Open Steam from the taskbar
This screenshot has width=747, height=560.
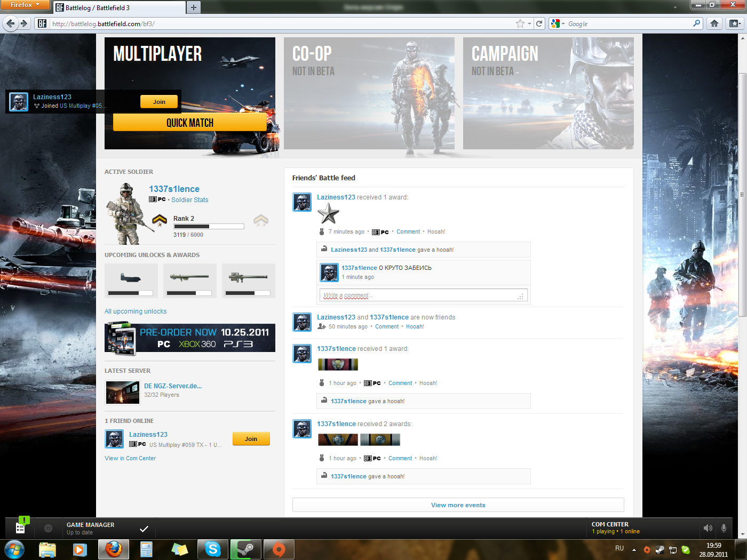coord(246,549)
